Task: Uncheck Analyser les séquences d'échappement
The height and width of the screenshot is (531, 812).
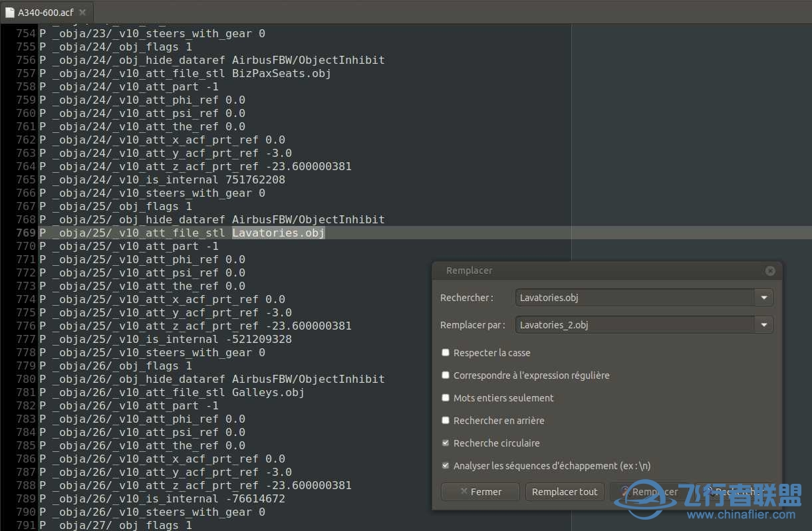Action: pyautogui.click(x=446, y=466)
